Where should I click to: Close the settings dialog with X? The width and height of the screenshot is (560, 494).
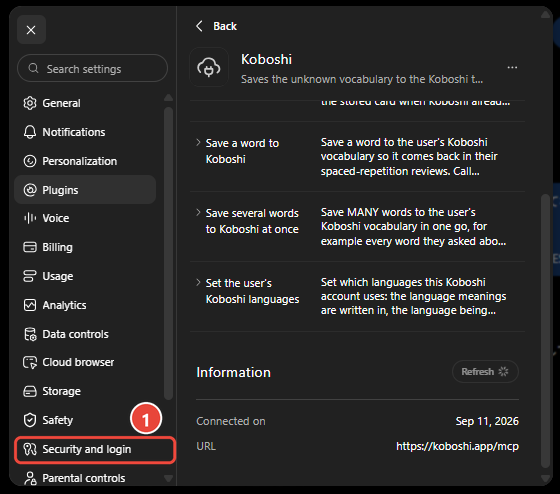coord(31,30)
